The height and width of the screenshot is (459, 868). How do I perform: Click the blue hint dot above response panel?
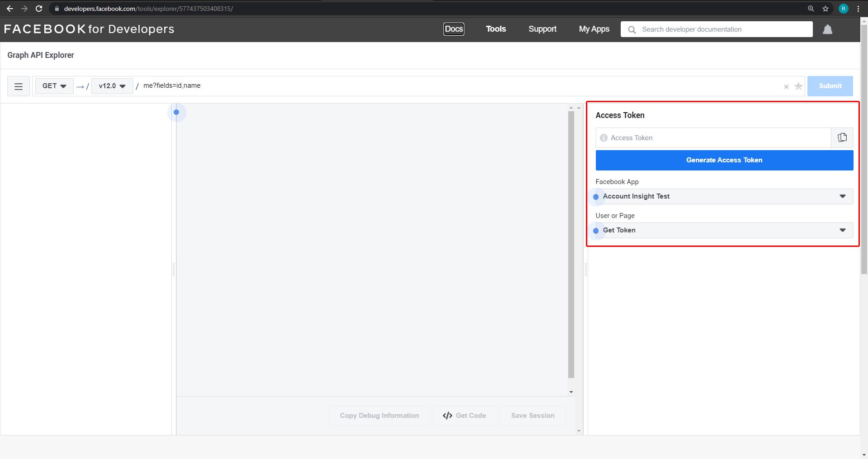[x=176, y=112]
